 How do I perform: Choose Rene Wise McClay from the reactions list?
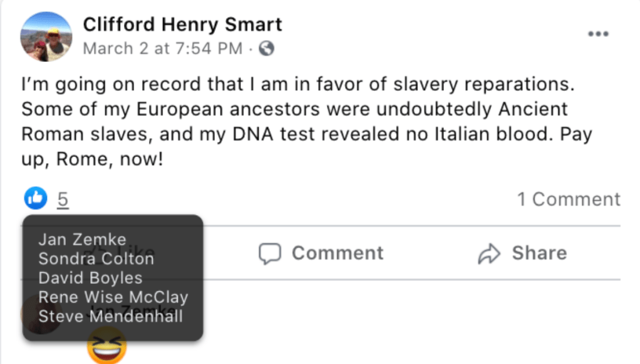(113, 297)
